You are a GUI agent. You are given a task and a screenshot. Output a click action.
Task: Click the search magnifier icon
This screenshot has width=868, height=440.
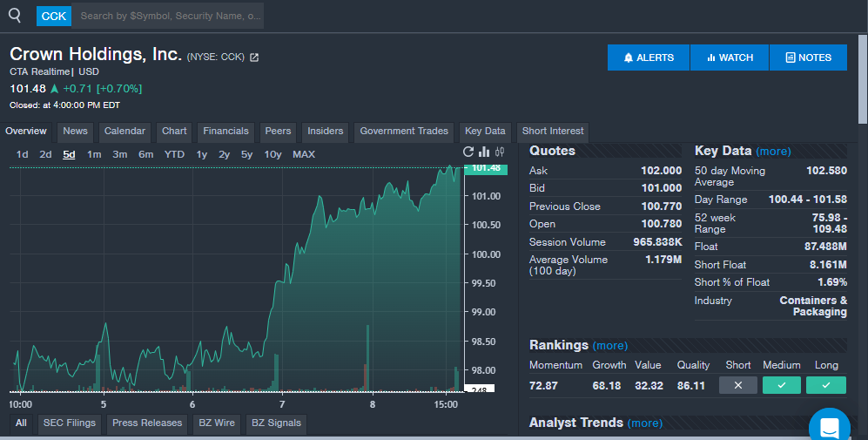pos(15,16)
